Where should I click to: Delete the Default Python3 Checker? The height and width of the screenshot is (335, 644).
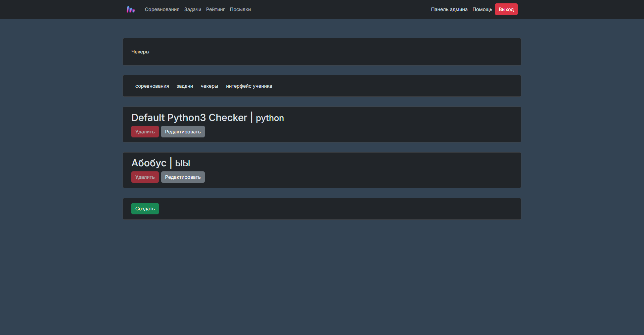pyautogui.click(x=145, y=132)
